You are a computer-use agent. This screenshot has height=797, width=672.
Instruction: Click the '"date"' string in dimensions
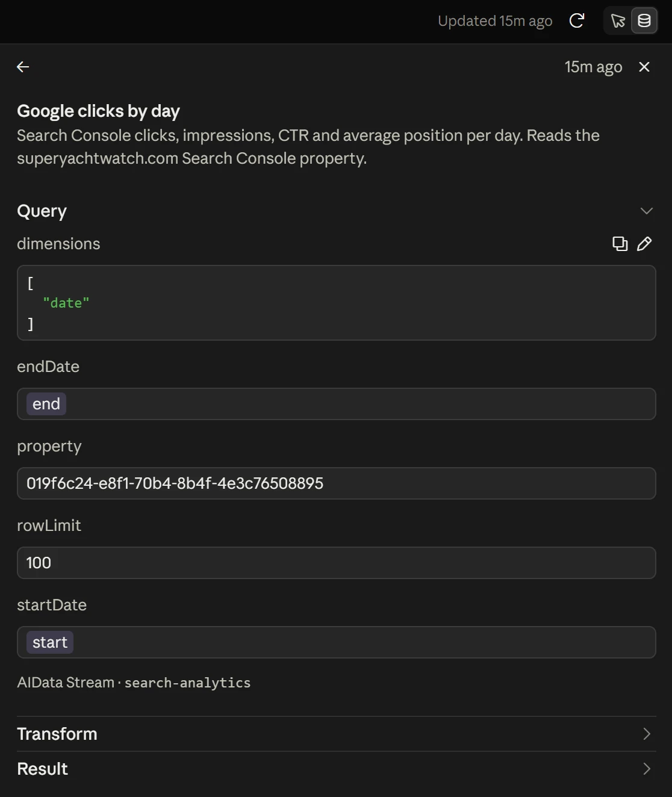pyautogui.click(x=66, y=303)
